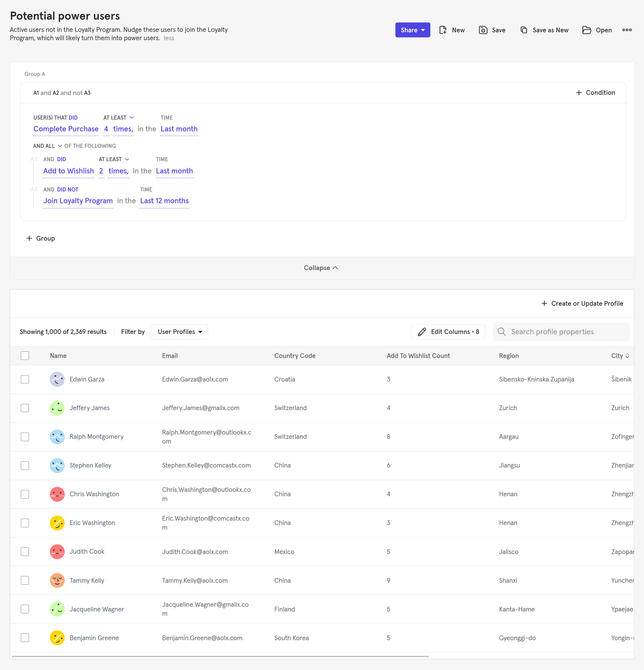Add a new Group
The height and width of the screenshot is (670, 644).
pos(41,238)
